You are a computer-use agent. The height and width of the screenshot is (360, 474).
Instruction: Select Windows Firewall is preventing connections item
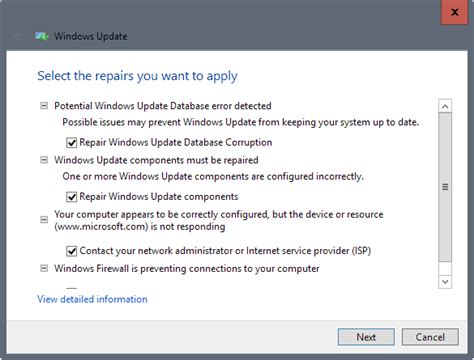187,268
